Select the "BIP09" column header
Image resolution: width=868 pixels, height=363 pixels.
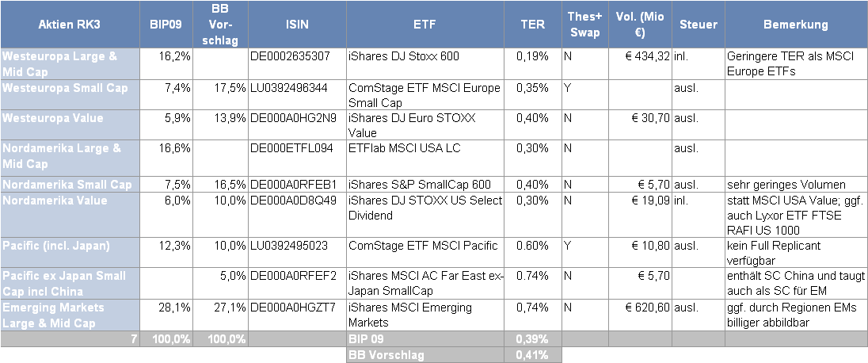[x=166, y=25]
